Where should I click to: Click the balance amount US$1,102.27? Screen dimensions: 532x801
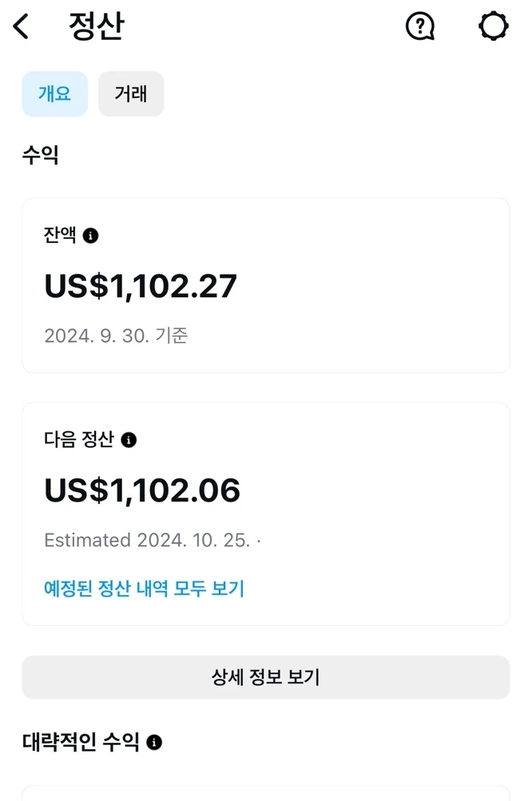(142, 286)
